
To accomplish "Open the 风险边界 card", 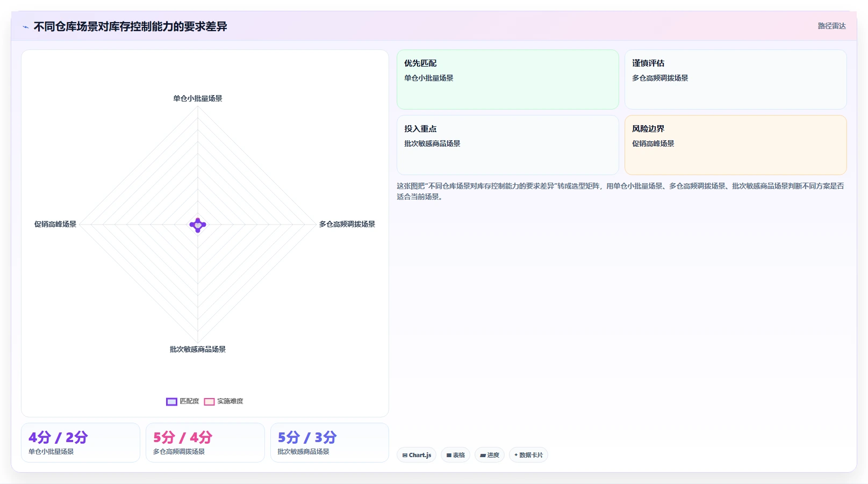I will click(735, 145).
